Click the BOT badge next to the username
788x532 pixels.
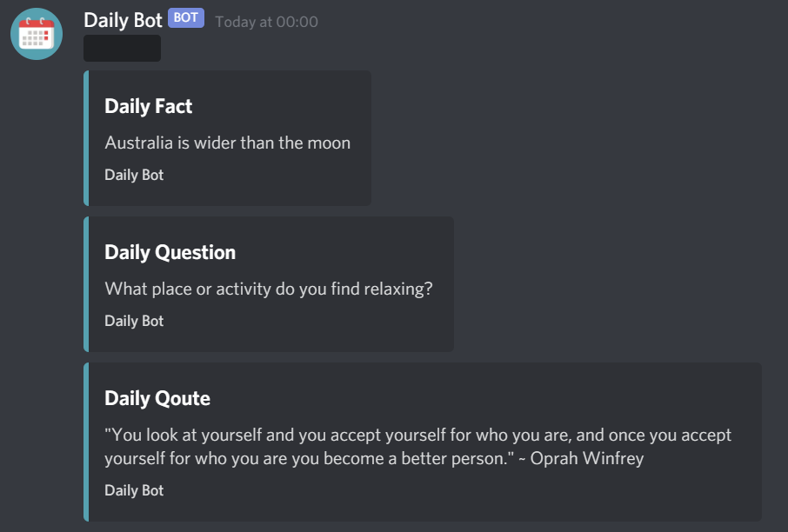[185, 17]
